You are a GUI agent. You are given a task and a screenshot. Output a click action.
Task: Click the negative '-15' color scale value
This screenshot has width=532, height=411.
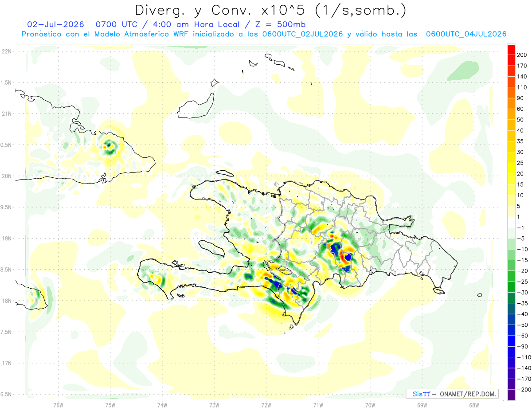pos(522,260)
